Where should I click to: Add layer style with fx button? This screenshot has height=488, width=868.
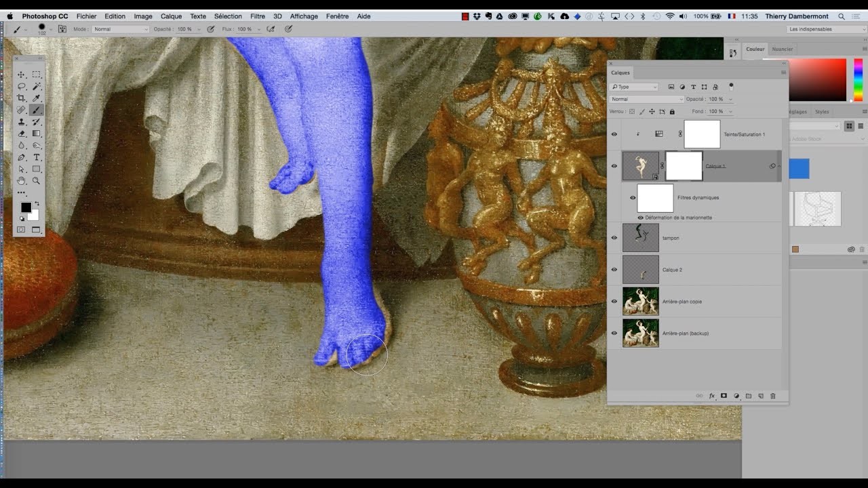pos(712,396)
